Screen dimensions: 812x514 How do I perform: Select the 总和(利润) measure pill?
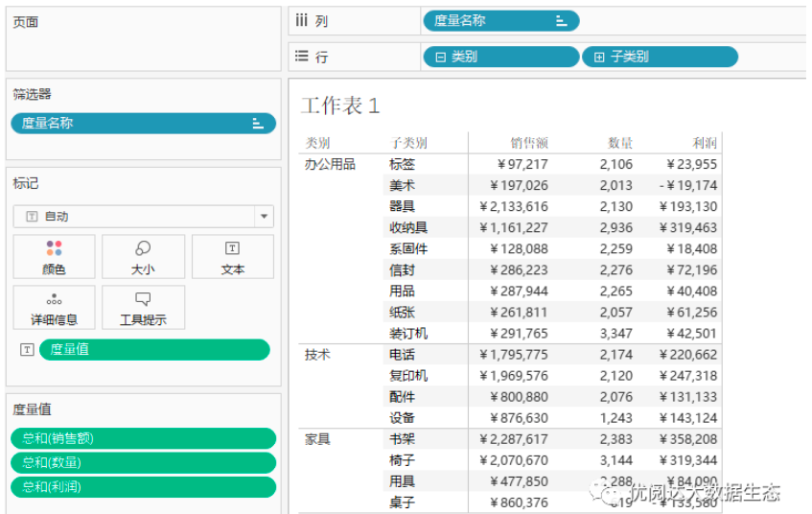click(143, 487)
